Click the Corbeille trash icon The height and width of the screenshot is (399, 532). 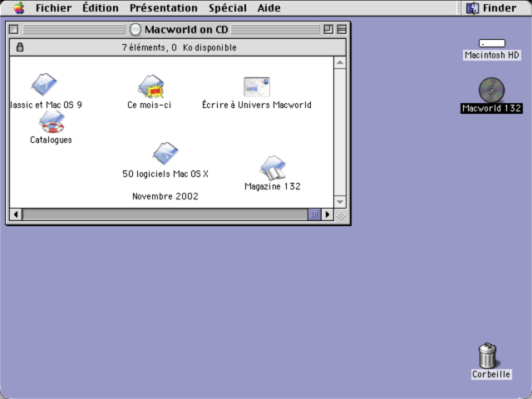coord(488,355)
